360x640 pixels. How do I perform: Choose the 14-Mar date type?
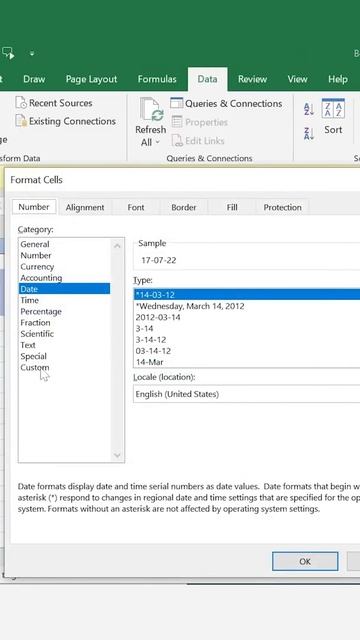247,362
